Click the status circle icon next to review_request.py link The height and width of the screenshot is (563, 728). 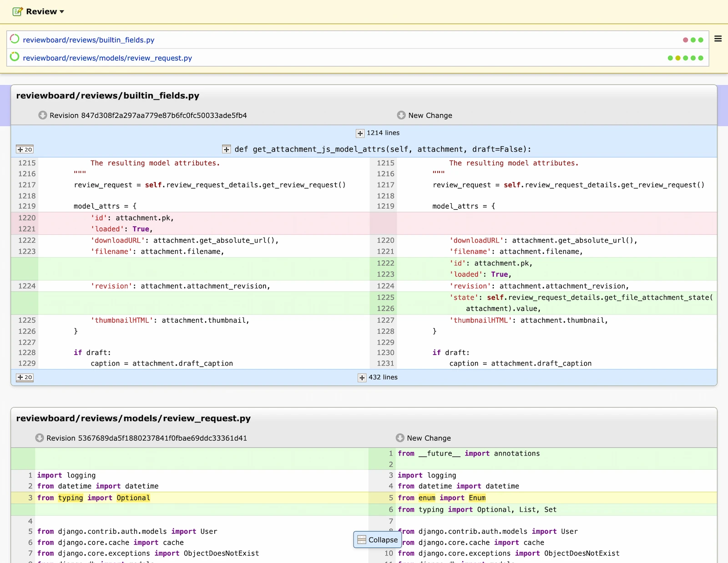pos(15,56)
